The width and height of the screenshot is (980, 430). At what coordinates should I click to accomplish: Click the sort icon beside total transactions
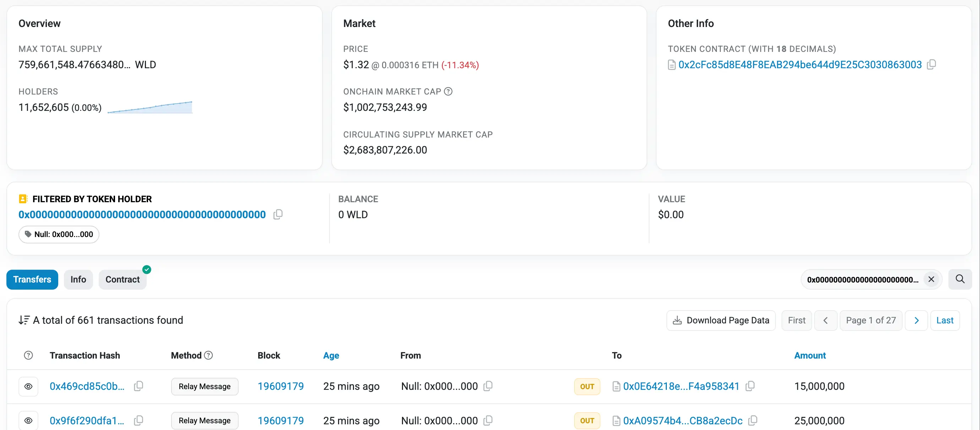coord(24,320)
